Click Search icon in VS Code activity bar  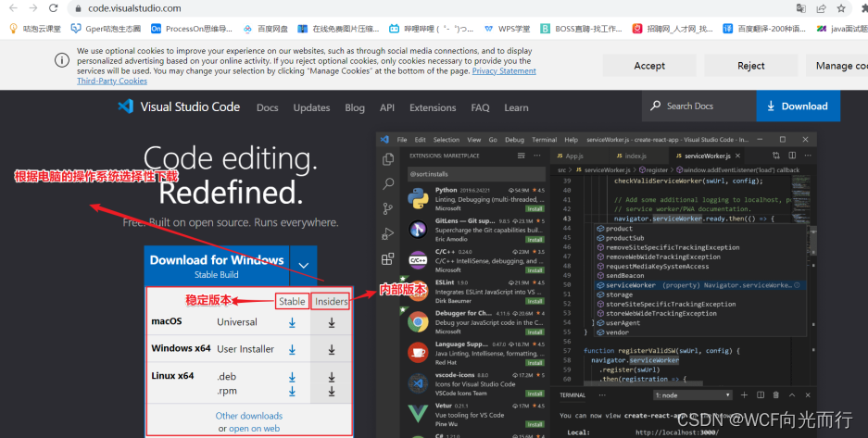388,183
